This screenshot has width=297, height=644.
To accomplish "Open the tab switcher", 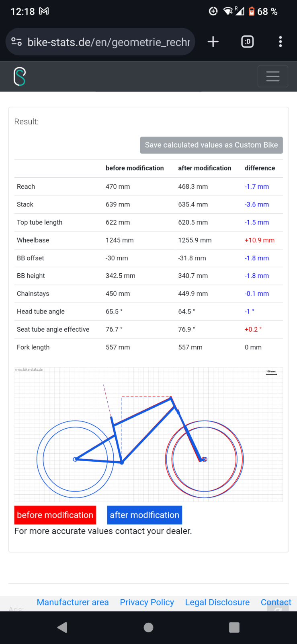I will tap(247, 41).
